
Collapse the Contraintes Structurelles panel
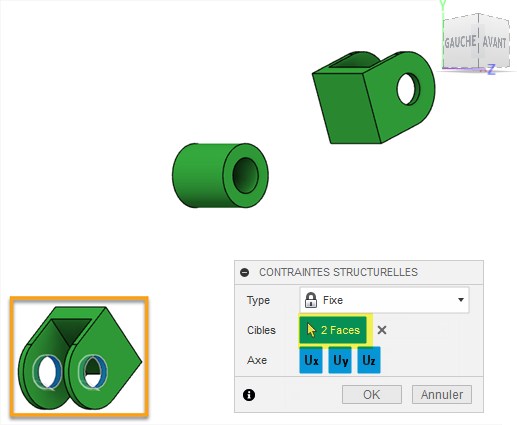coord(245,272)
